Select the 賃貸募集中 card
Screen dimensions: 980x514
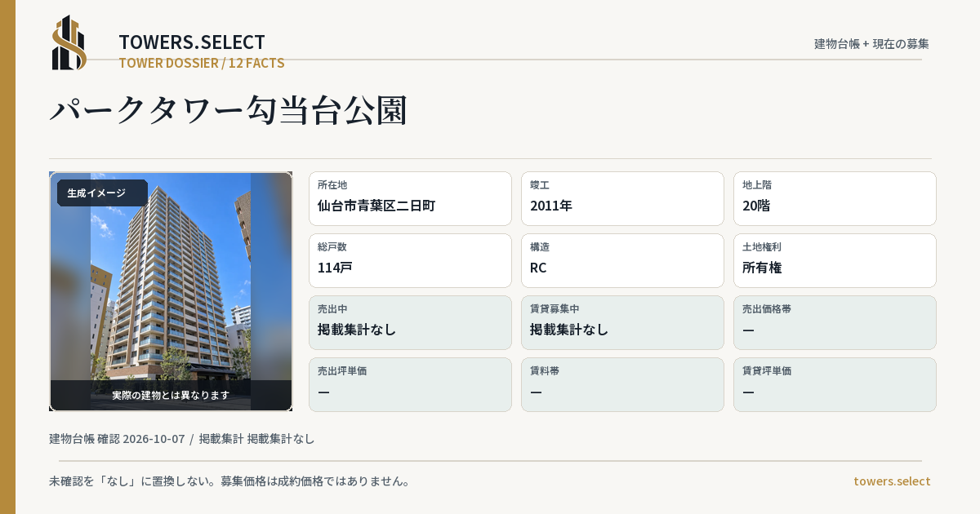pos(622,322)
